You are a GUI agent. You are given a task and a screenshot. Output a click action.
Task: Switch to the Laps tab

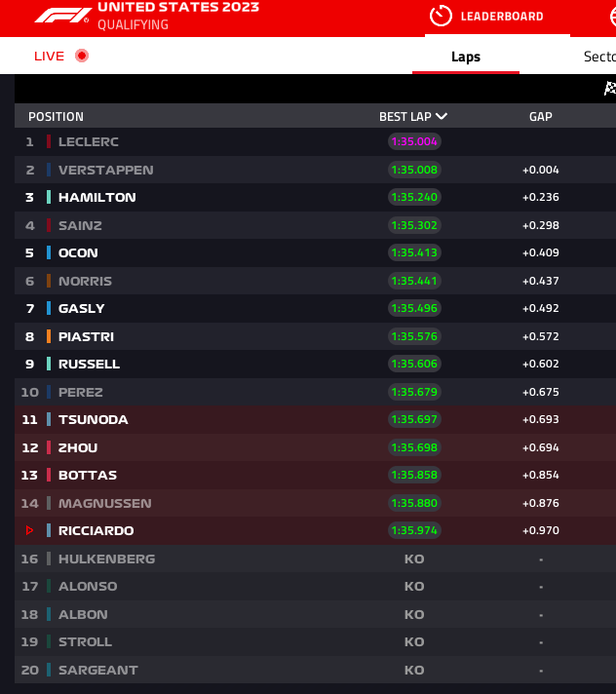(466, 57)
